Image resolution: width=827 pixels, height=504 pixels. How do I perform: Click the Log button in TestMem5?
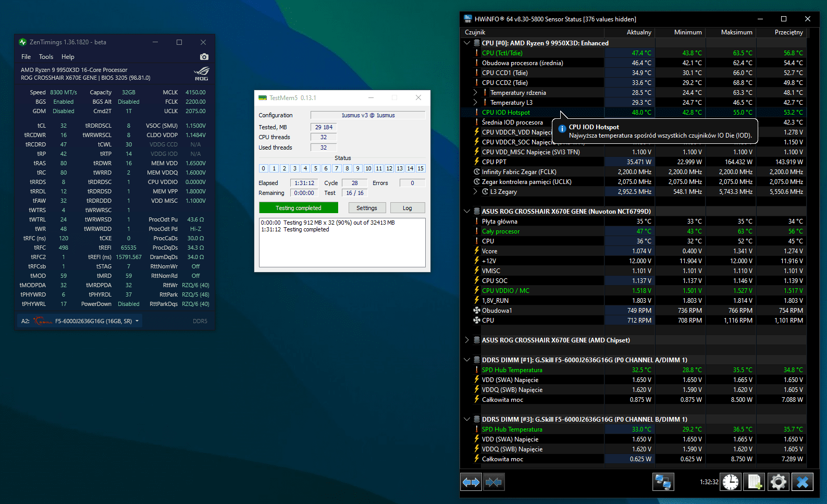point(407,208)
